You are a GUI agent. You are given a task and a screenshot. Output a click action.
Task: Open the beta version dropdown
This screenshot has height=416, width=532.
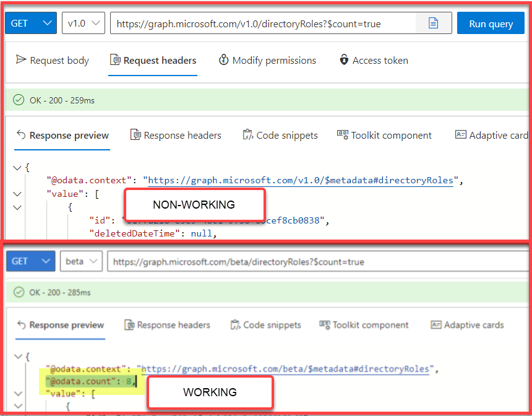(81, 261)
